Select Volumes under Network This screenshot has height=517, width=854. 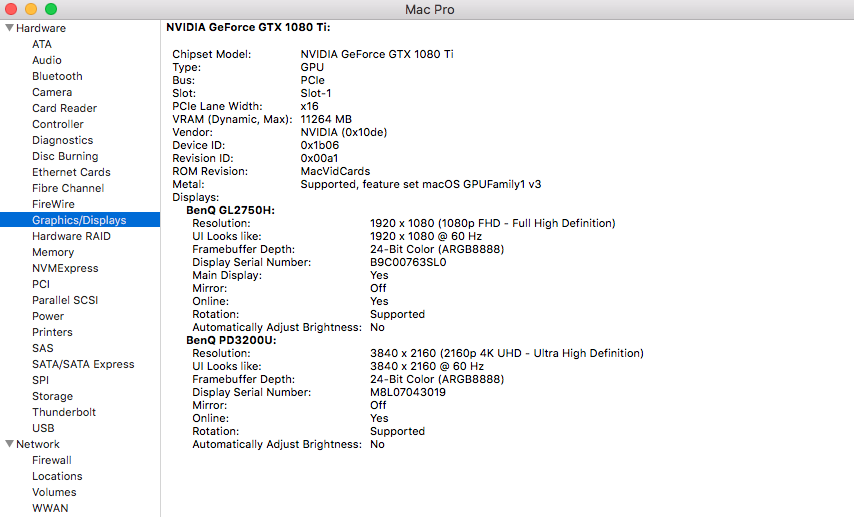pos(54,492)
